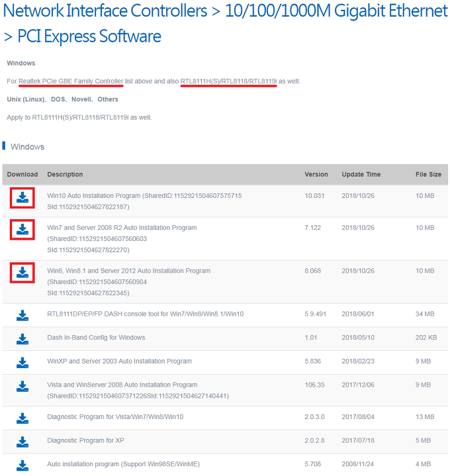Click Diagnostic Program for Vista/Win7/Win8/Win10 text
Viewport: 450px width, 476px height.
point(115,417)
